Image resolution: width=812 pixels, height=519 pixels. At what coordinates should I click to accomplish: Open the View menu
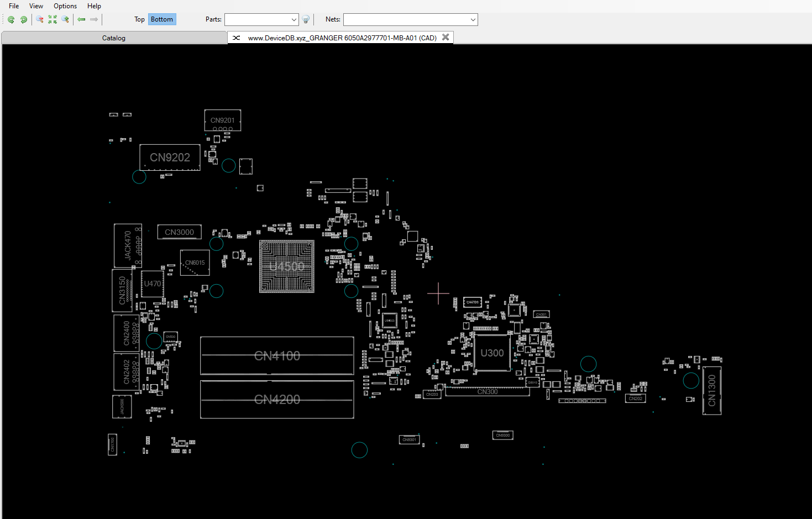(x=36, y=6)
